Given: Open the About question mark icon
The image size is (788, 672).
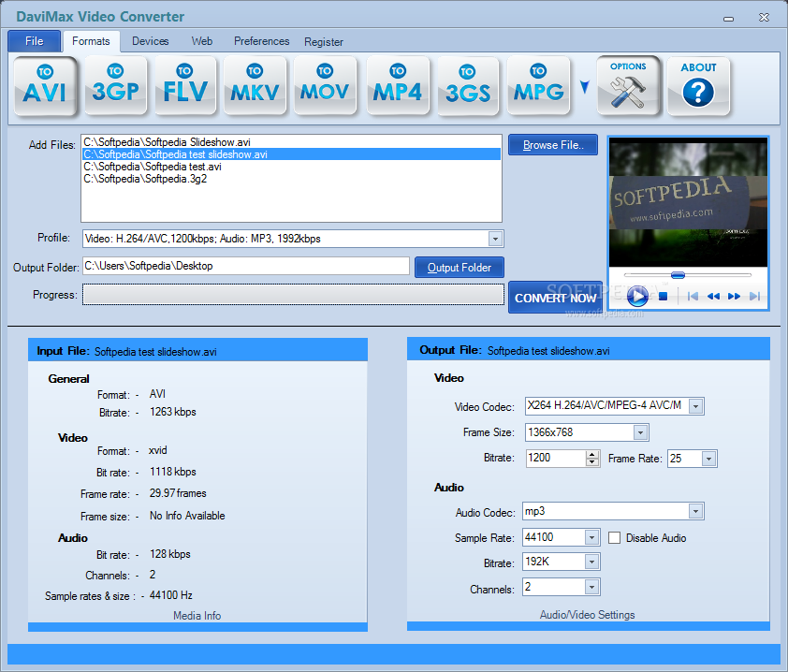Looking at the screenshot, I should [x=698, y=86].
